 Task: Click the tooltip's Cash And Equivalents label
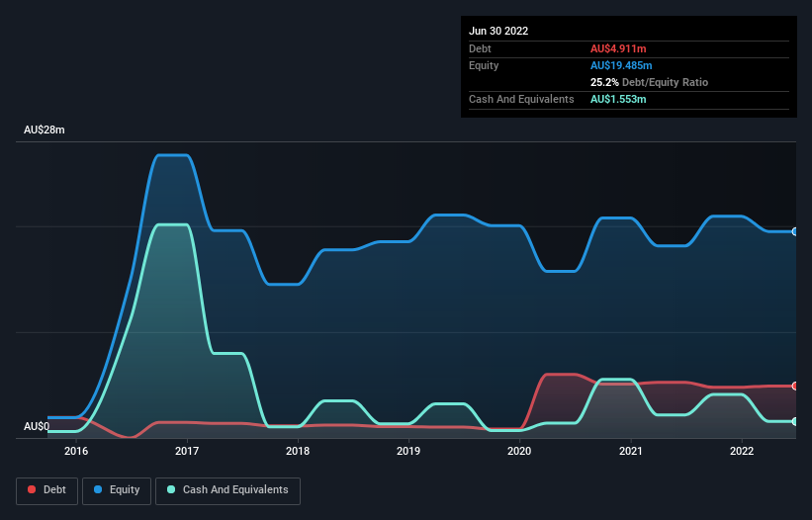pos(521,99)
